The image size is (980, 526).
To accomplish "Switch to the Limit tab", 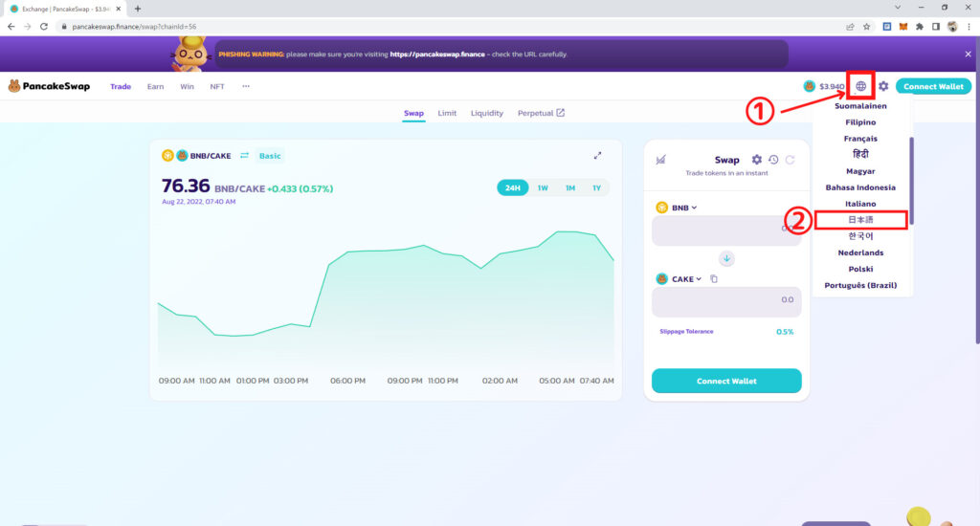I will point(447,113).
